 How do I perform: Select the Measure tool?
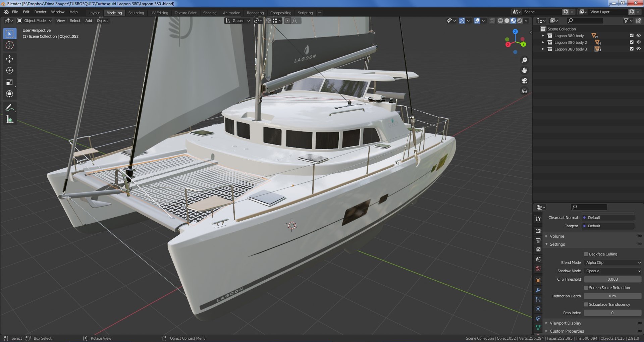click(x=10, y=119)
